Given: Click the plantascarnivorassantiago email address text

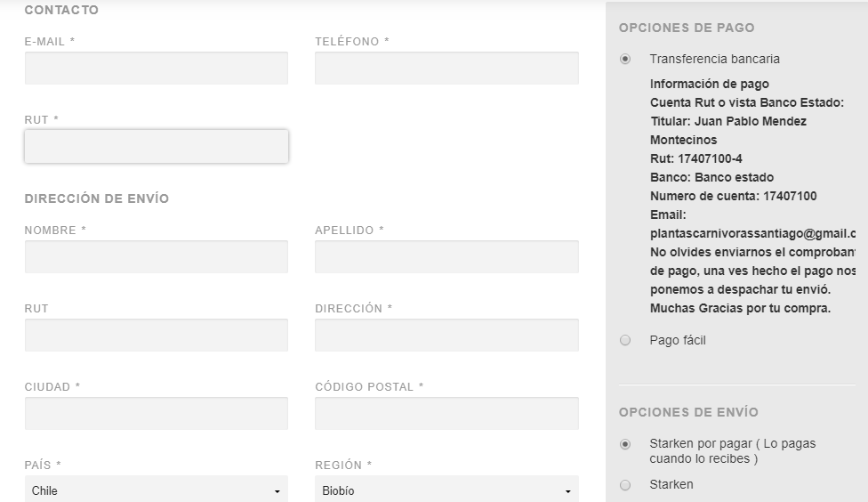Looking at the screenshot, I should 753,234.
